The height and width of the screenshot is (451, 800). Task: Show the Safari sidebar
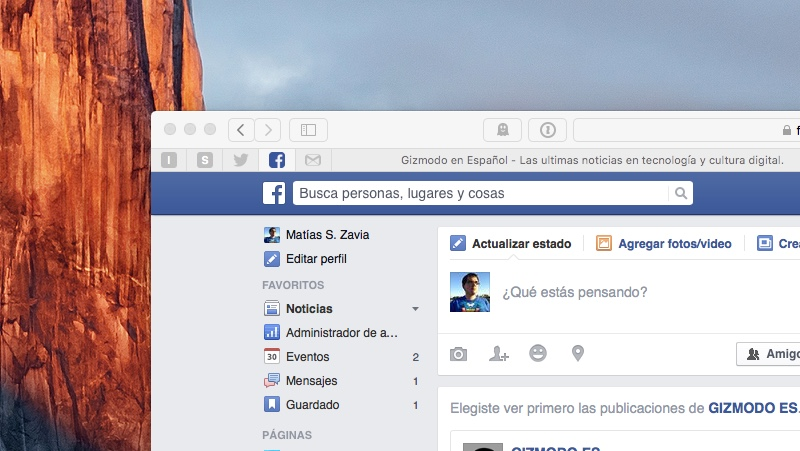coord(308,130)
